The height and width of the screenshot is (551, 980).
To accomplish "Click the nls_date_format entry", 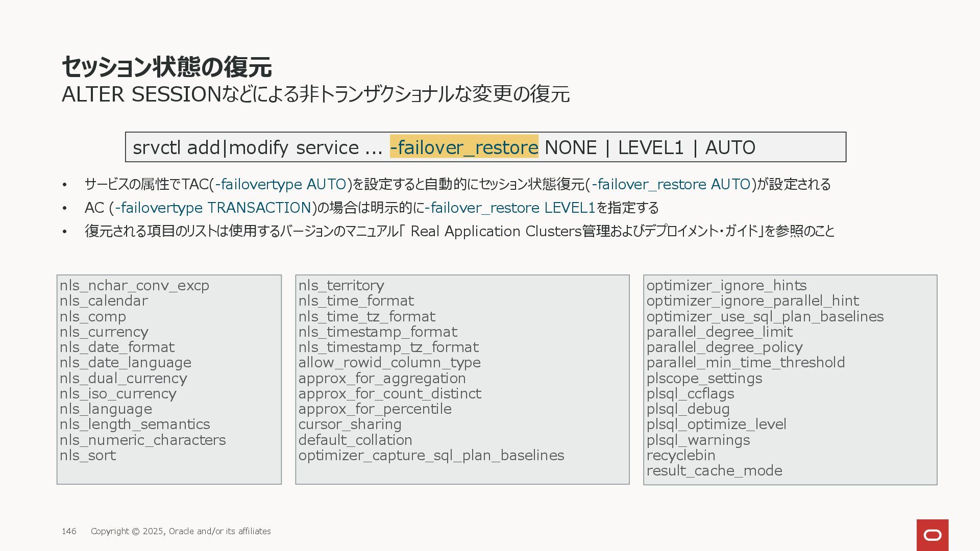I will click(x=117, y=347).
